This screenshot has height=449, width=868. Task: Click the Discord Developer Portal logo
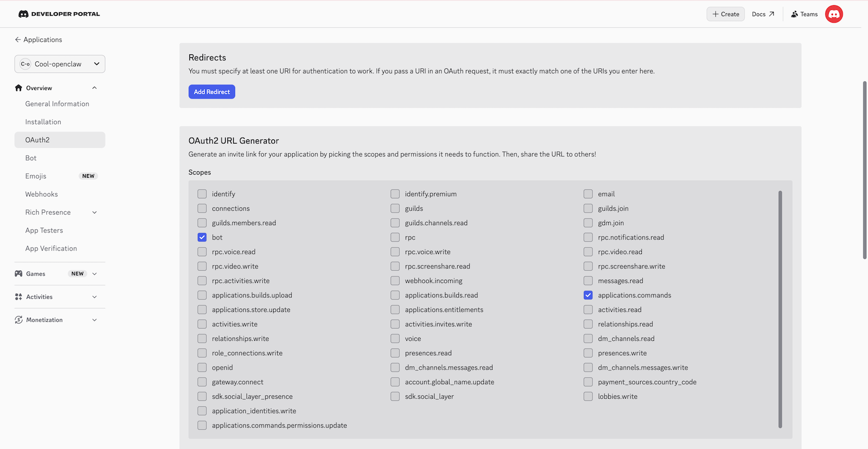point(58,13)
